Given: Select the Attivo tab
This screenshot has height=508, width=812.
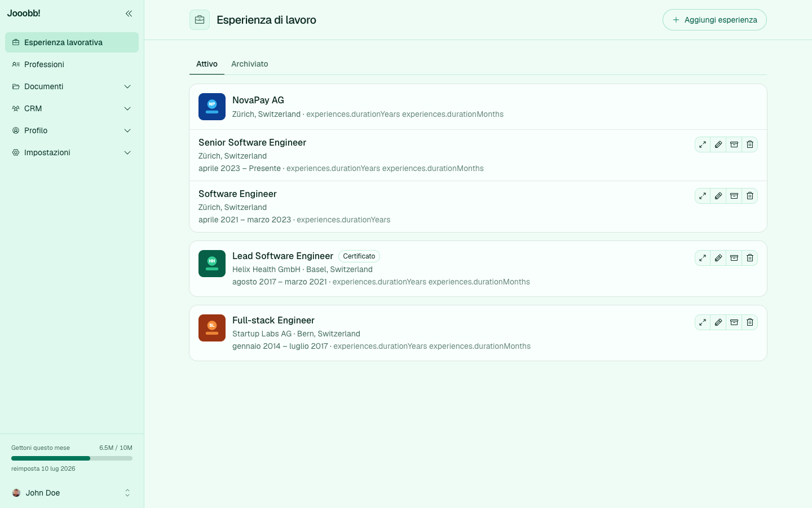Looking at the screenshot, I should pyautogui.click(x=207, y=64).
